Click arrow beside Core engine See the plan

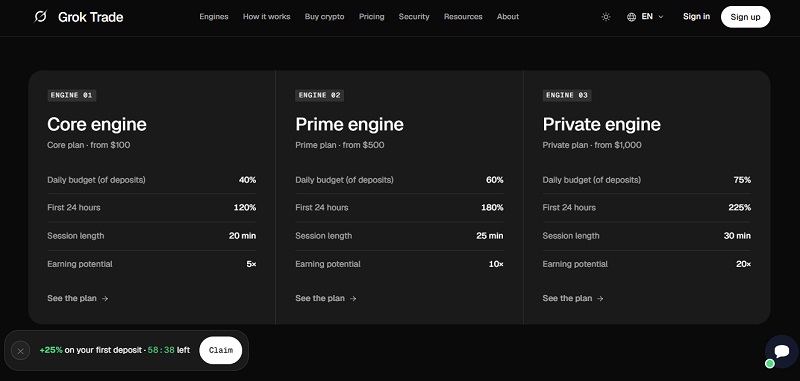pyautogui.click(x=105, y=298)
